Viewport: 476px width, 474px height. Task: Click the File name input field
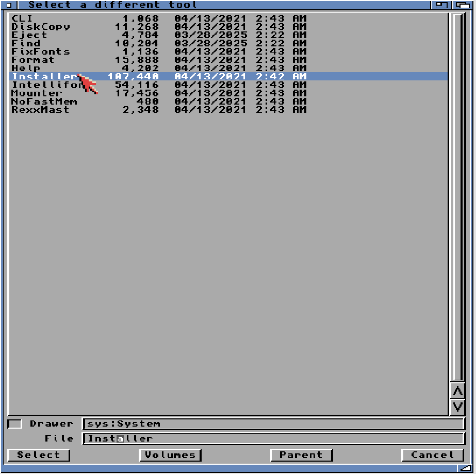coord(273,439)
